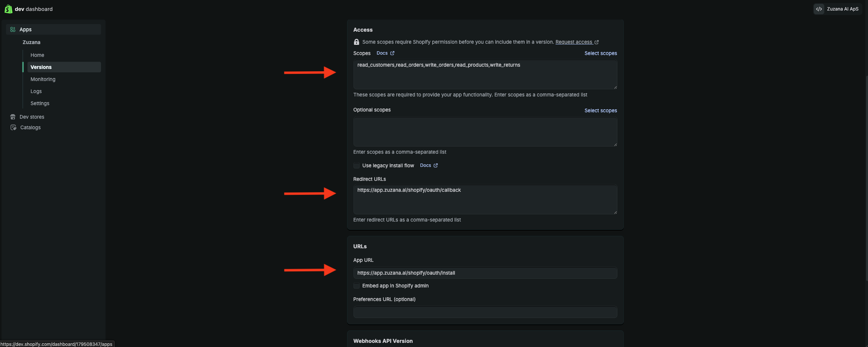868x347 pixels.
Task: Click the Catalogs icon in sidebar
Action: click(13, 127)
